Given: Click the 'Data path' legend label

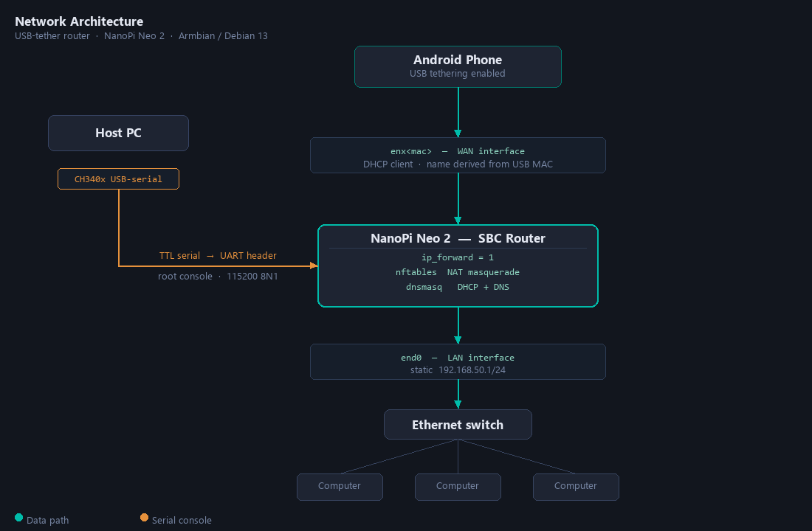Looking at the screenshot, I should pos(48,520).
